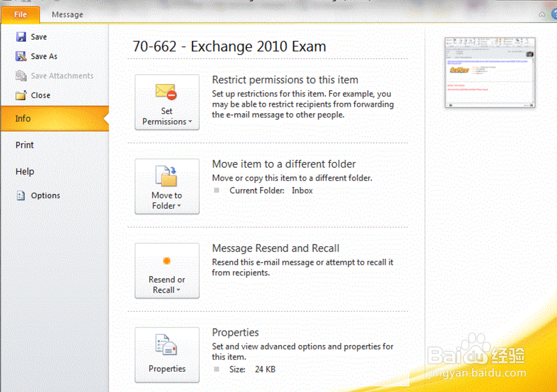Screen dimensions: 557x392
Task: Click the Save label in sidebar
Action: pos(39,37)
